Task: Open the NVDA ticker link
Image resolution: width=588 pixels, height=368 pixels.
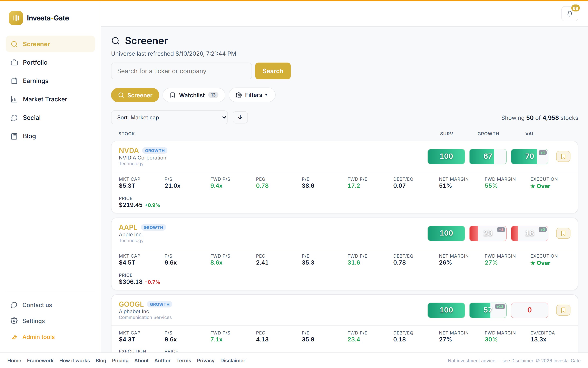Action: [x=129, y=150]
